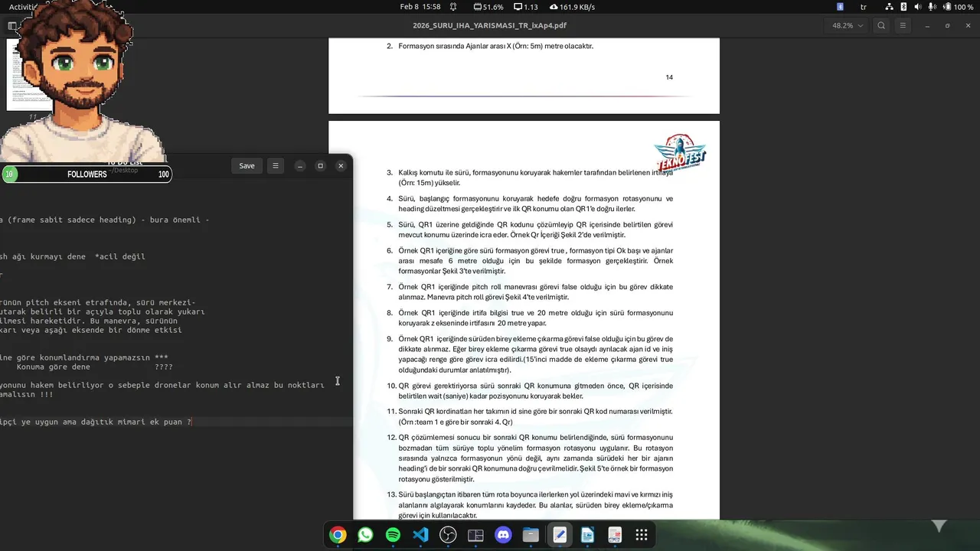Image resolution: width=980 pixels, height=551 pixels.
Task: Click the PDF item 10 about QR görevi
Action: 530,390
